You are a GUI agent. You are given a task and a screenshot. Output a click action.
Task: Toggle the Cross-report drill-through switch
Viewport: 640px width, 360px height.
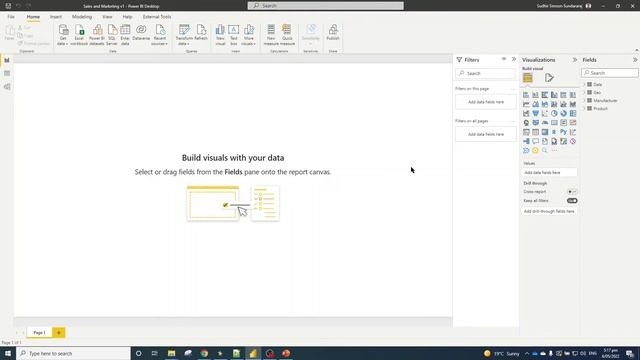tap(572, 191)
